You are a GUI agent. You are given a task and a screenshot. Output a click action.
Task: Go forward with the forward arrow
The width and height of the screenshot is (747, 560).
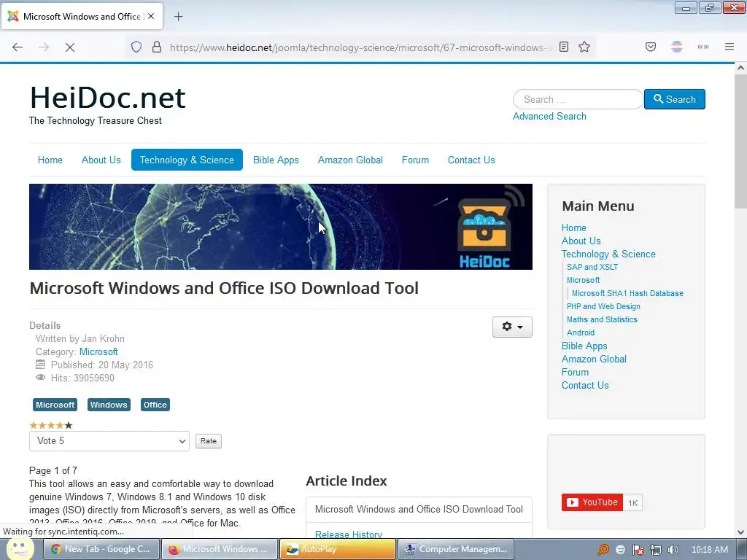pyautogui.click(x=44, y=47)
